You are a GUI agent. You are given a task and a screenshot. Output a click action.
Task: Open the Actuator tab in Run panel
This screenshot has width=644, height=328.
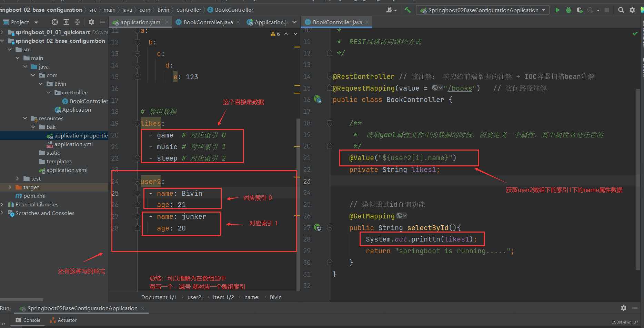(x=66, y=320)
